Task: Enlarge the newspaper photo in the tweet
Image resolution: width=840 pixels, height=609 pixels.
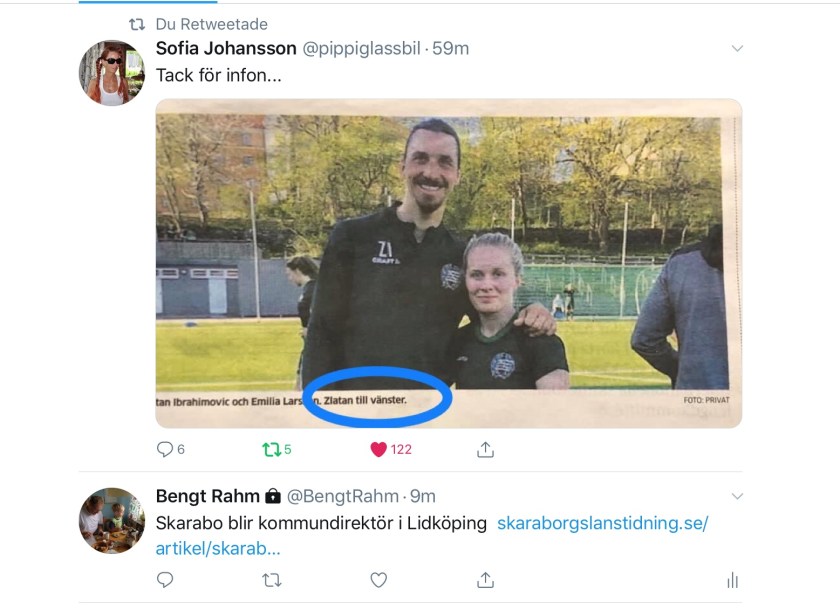Action: point(449,263)
